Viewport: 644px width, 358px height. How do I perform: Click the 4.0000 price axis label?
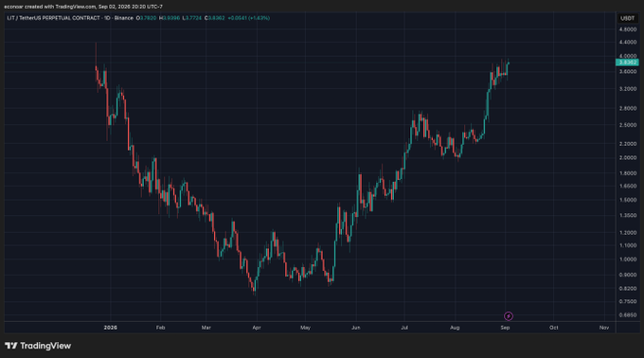pyautogui.click(x=628, y=56)
